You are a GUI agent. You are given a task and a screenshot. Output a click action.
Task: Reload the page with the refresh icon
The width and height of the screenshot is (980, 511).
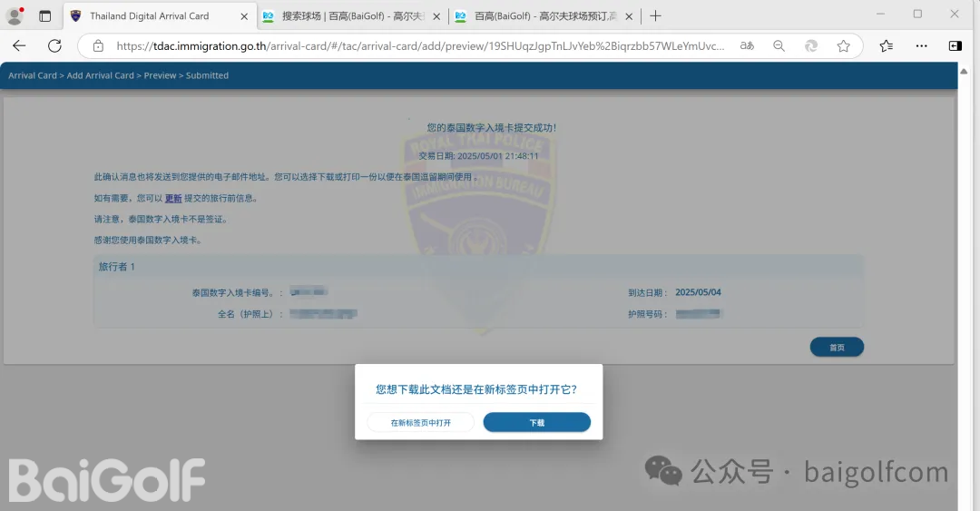54,46
